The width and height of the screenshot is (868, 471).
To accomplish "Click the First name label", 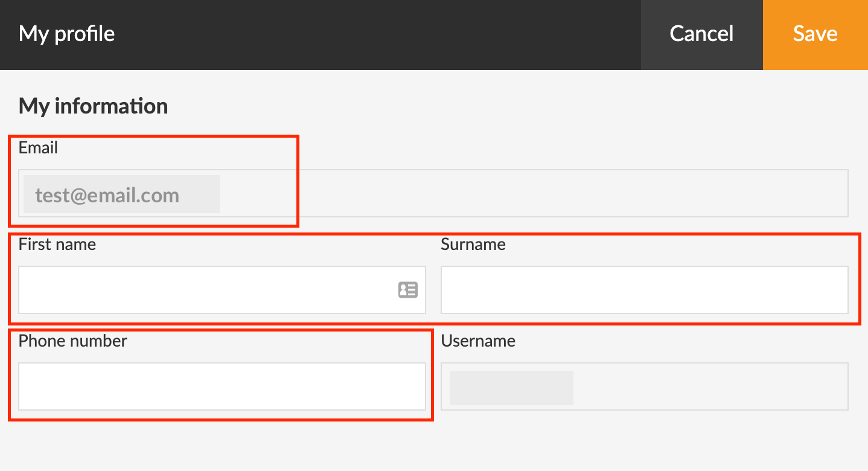I will click(x=57, y=244).
